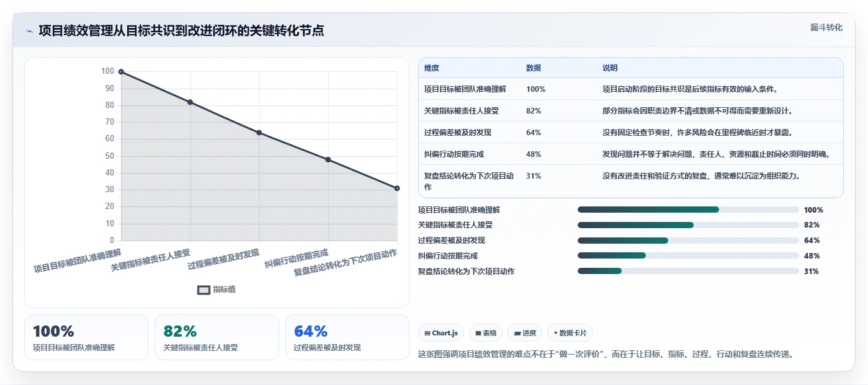
Task: Click the 100% cell in the table
Action: [535, 89]
